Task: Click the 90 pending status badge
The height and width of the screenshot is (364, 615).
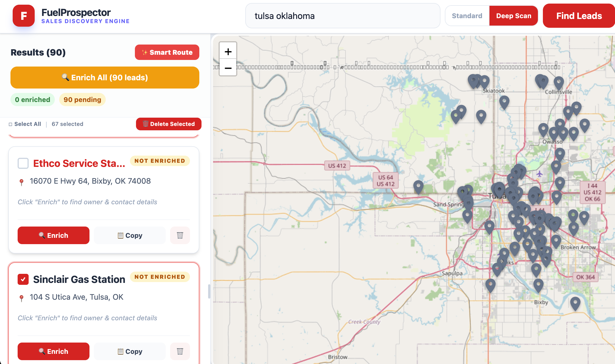Action: pyautogui.click(x=82, y=100)
